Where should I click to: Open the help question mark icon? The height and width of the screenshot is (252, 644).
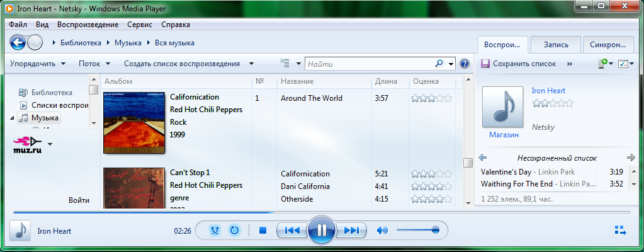point(465,64)
